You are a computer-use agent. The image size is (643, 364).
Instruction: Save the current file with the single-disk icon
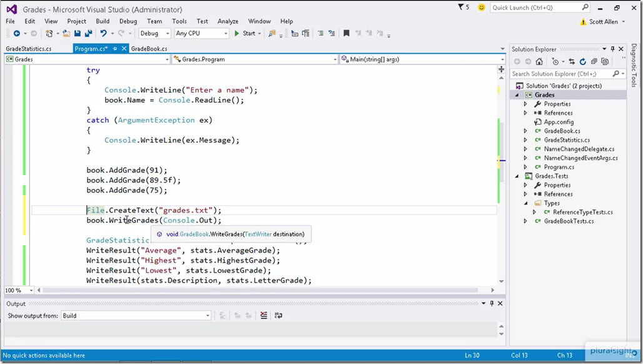(x=77, y=34)
